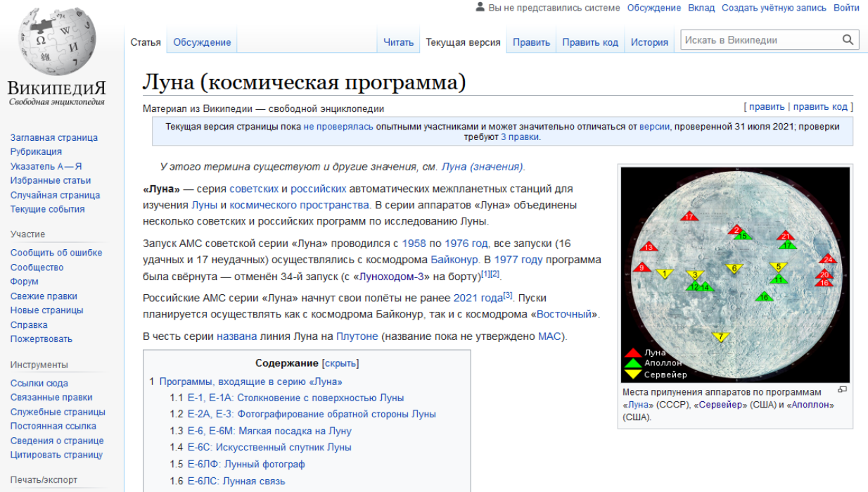The height and width of the screenshot is (492, 868).
Task: Click yellow marker 6 on moon map
Action: click(735, 268)
